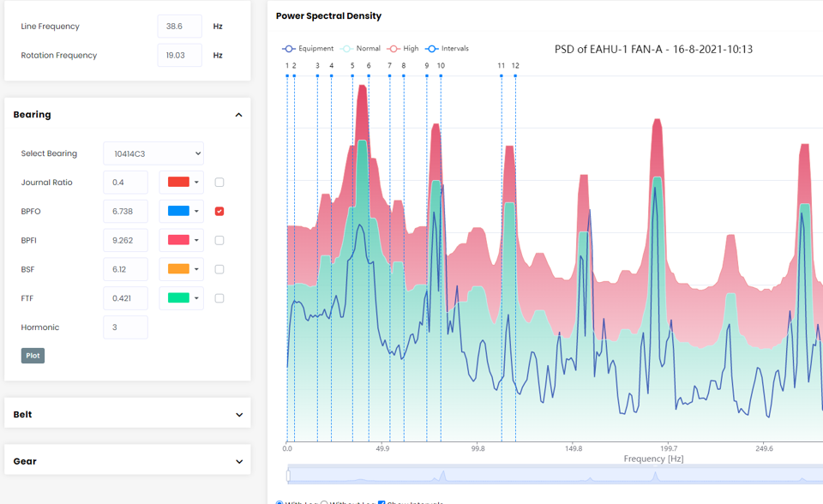Toggle the Equipment series legend icon

[x=289, y=49]
